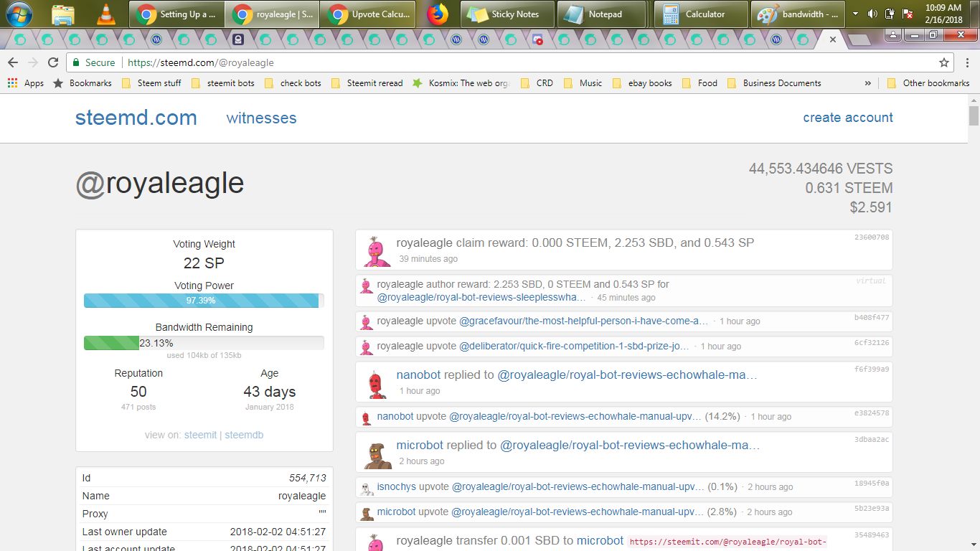Viewport: 980px width, 551px height.
Task: Open the volume control in system tray
Action: click(872, 14)
